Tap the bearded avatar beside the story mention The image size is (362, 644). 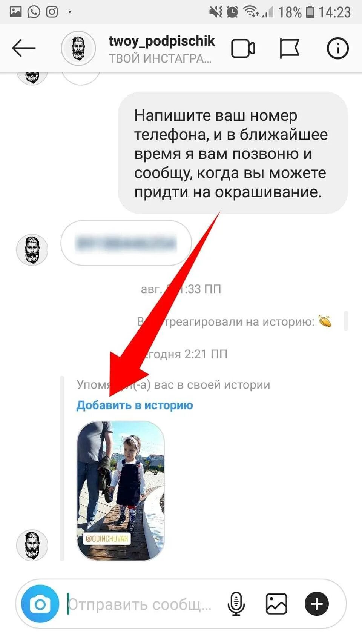tap(32, 545)
